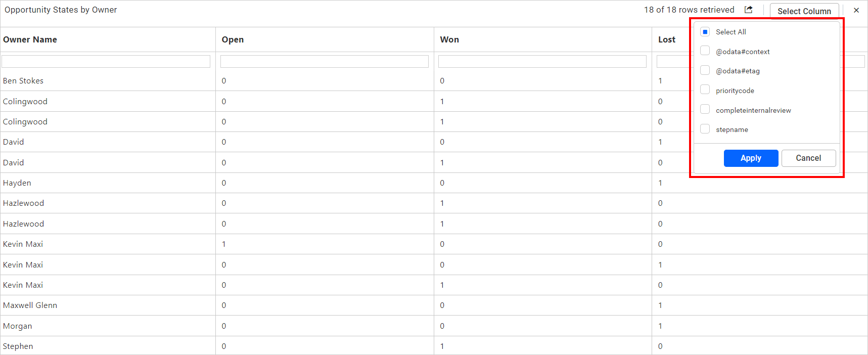
Task: Select the Maxwell Glenn row
Action: pos(434,305)
